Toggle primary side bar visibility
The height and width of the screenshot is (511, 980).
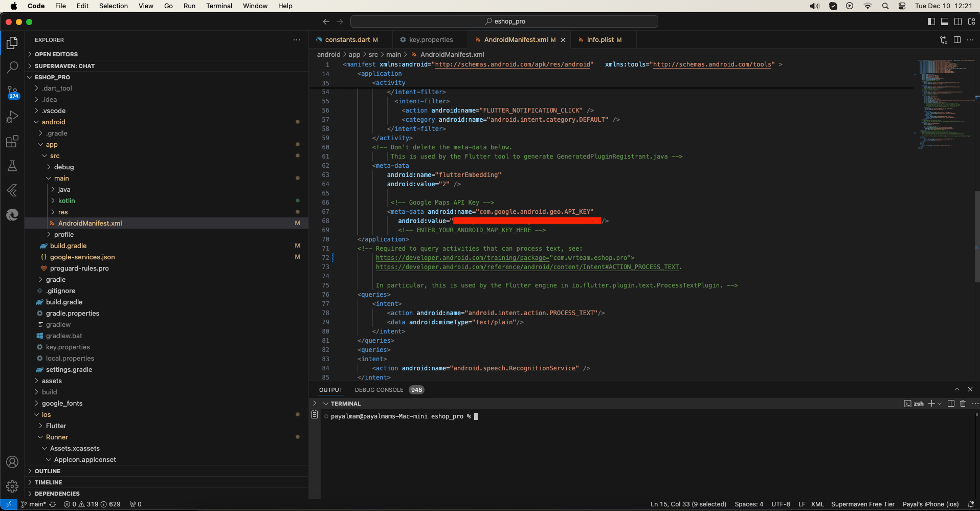click(931, 21)
